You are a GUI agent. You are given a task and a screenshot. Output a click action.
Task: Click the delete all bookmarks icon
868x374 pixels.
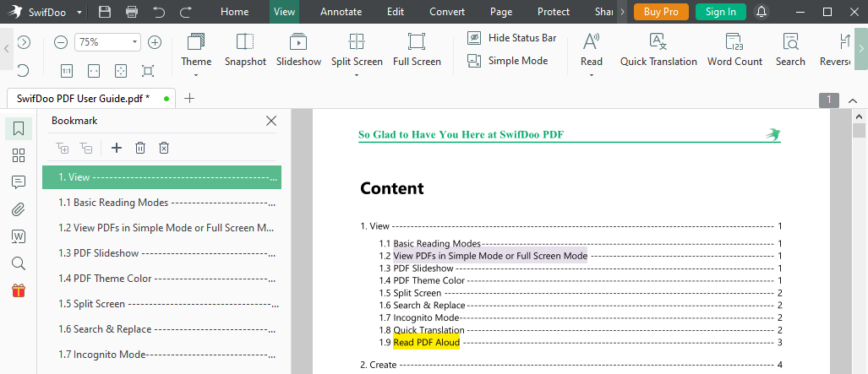[x=164, y=148]
